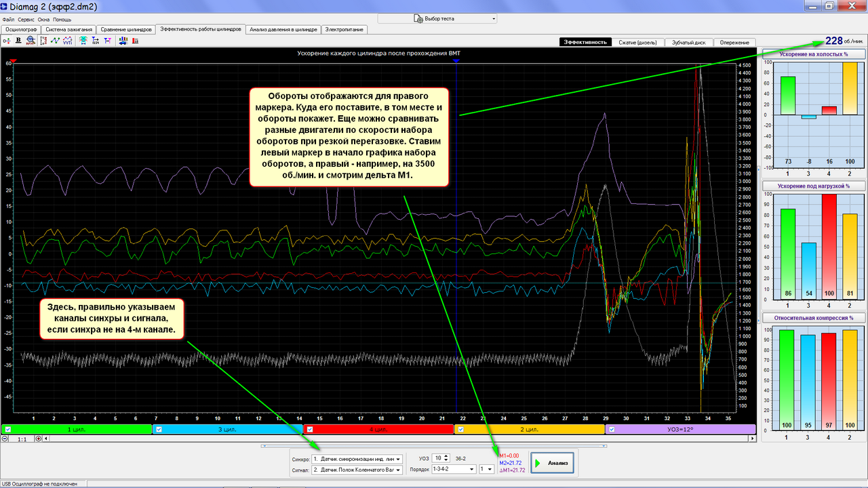Click the scroll-left arrow below the graph
The width and height of the screenshot is (868, 488).
click(47, 439)
